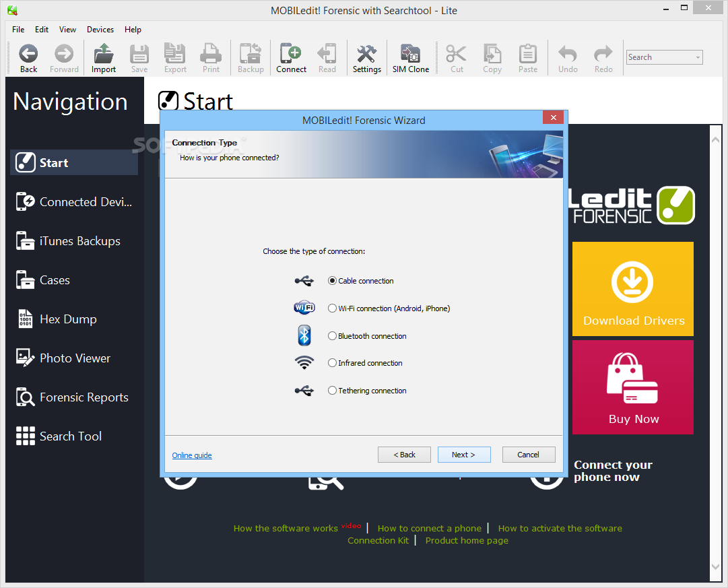728x588 pixels.
Task: Open the Connection Kit link
Action: (x=378, y=540)
